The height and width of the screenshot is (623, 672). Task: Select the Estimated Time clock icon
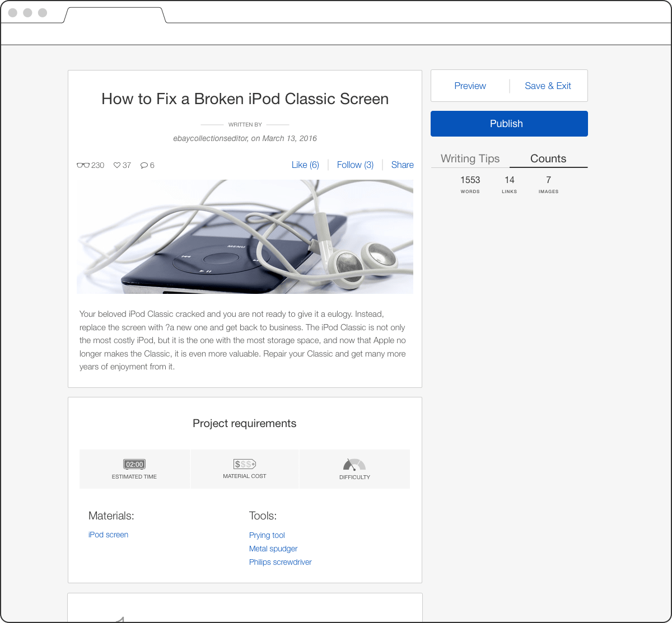[x=134, y=464]
